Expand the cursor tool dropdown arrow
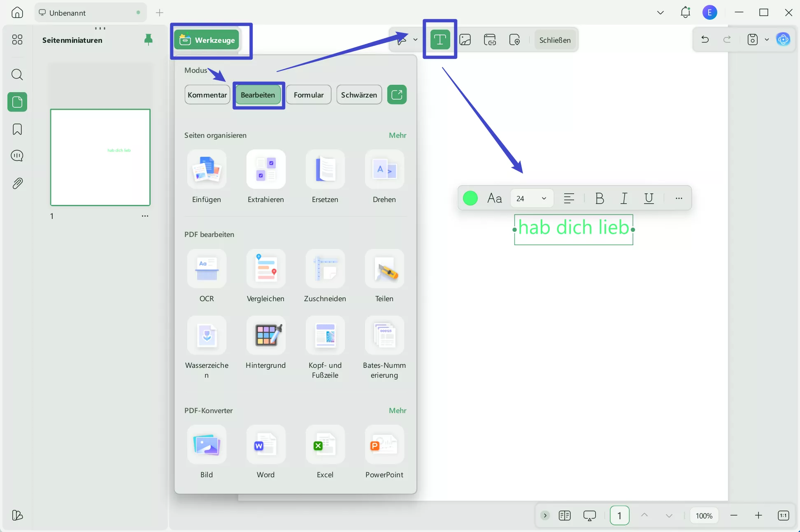800x532 pixels. point(415,39)
